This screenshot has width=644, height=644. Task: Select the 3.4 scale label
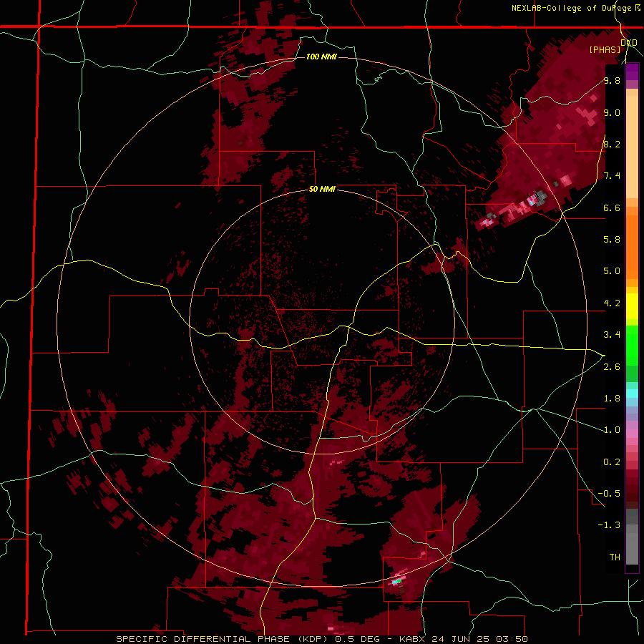pyautogui.click(x=612, y=335)
